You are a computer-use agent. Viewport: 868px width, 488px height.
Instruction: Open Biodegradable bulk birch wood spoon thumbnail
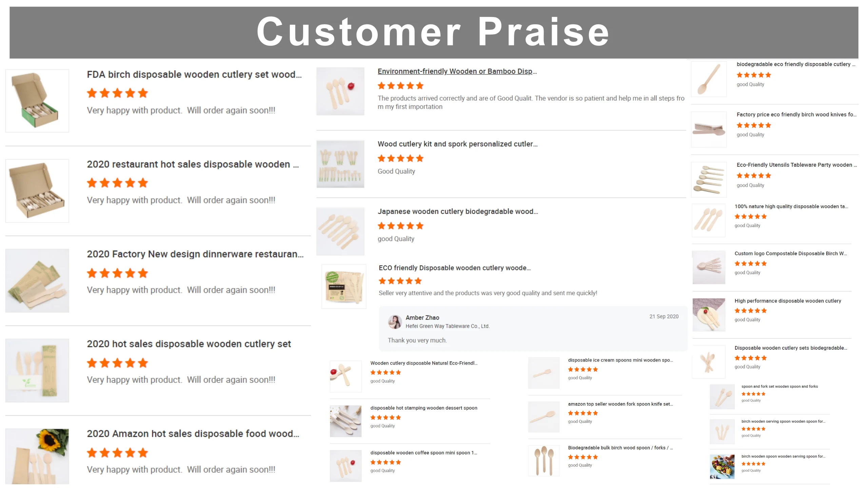[x=544, y=461]
